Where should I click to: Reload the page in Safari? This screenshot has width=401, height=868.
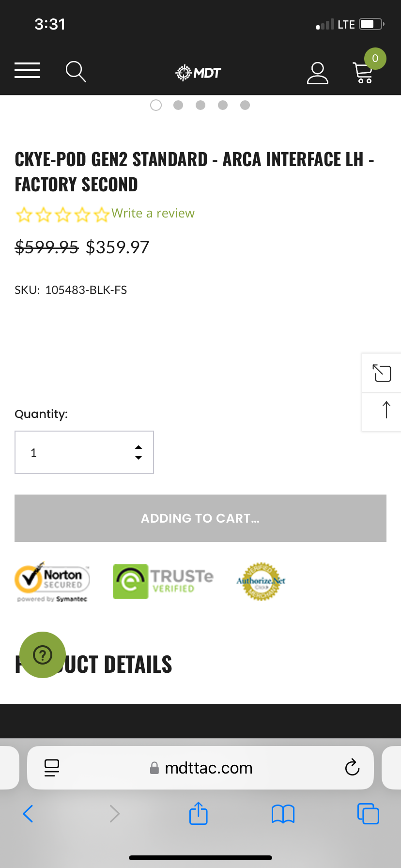(x=352, y=767)
